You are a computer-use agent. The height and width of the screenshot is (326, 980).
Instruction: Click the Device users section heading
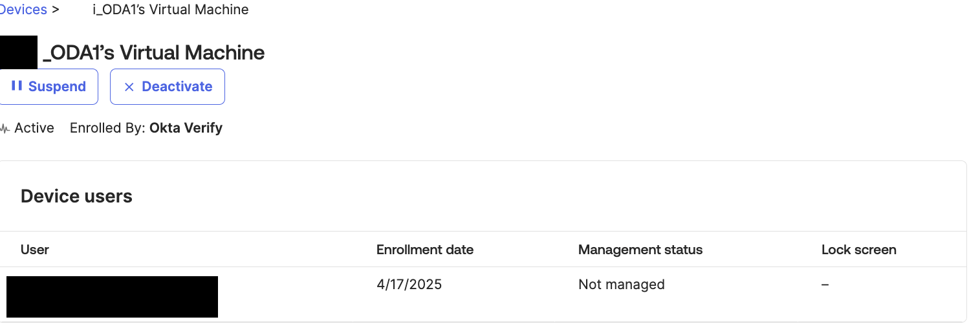point(76,196)
